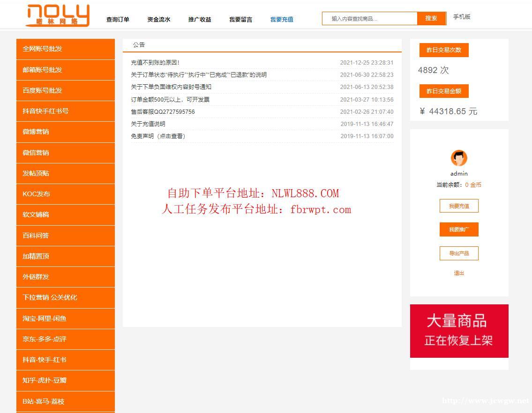This screenshot has height=413, width=532.
Task: Click 导出产品 button
Action: click(459, 253)
